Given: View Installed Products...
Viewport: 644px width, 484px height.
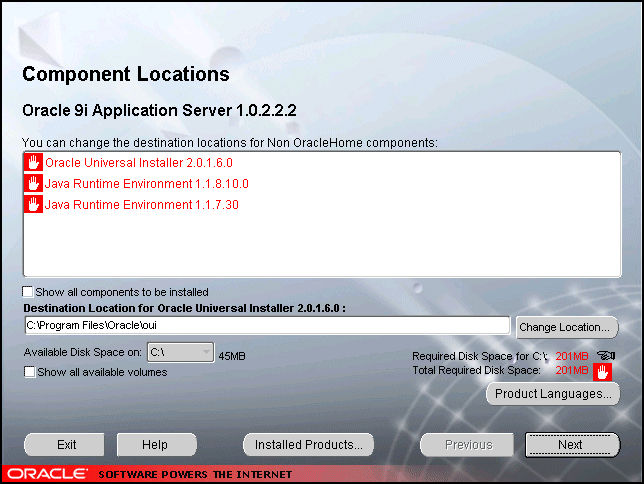Looking at the screenshot, I should tap(308, 445).
